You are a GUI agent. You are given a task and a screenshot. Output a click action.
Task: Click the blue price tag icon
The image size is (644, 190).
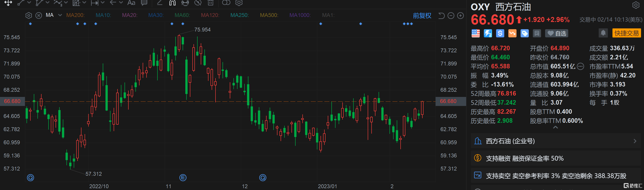(524, 33)
